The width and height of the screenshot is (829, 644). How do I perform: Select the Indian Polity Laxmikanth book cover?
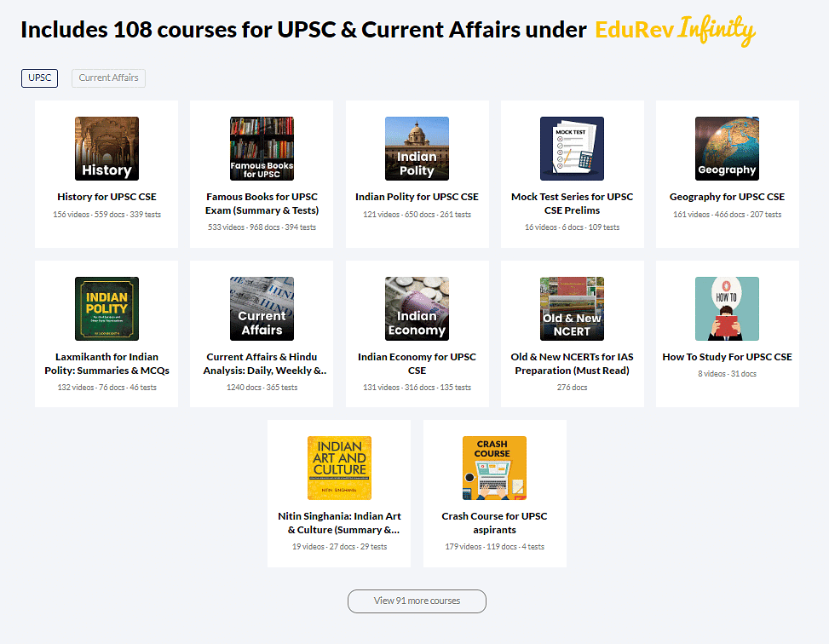pos(106,308)
